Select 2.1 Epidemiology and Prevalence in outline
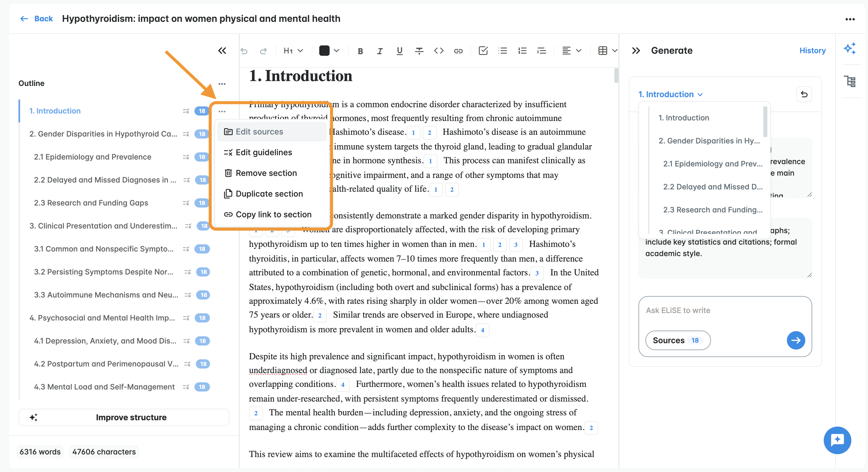868x472 pixels. click(93, 157)
